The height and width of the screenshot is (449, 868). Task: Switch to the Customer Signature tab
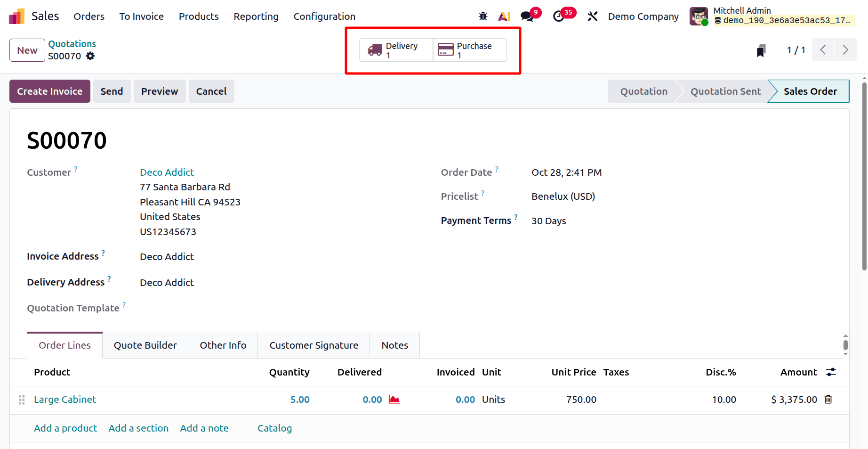pyautogui.click(x=313, y=345)
